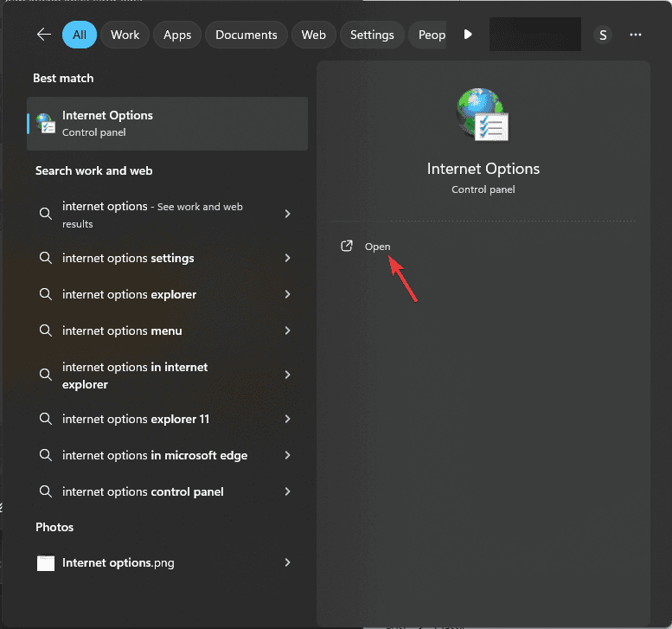Expand chevron for internet options menu
The image size is (672, 629).
tap(288, 331)
